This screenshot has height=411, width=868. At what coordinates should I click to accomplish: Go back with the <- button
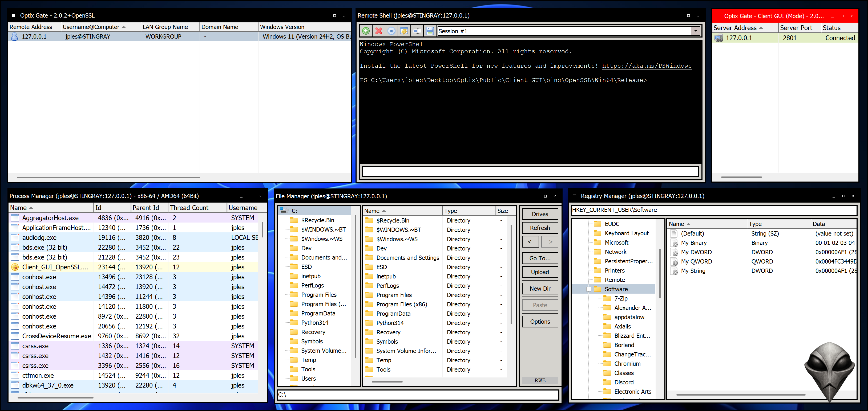pos(531,242)
